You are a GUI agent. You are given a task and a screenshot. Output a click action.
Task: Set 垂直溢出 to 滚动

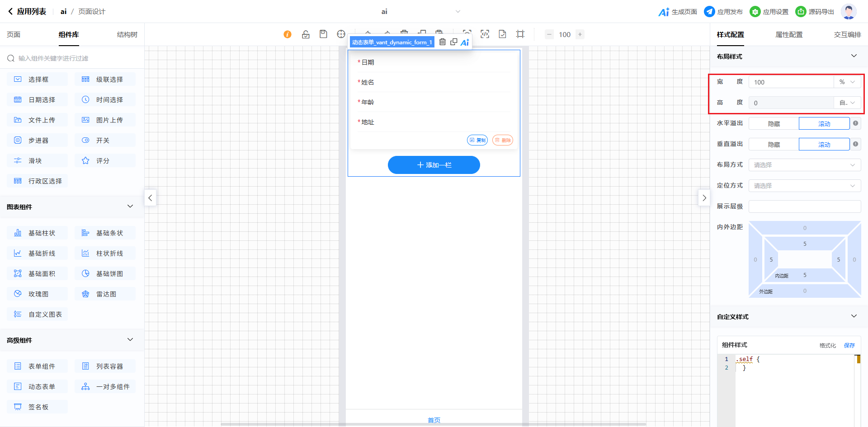[x=824, y=145]
